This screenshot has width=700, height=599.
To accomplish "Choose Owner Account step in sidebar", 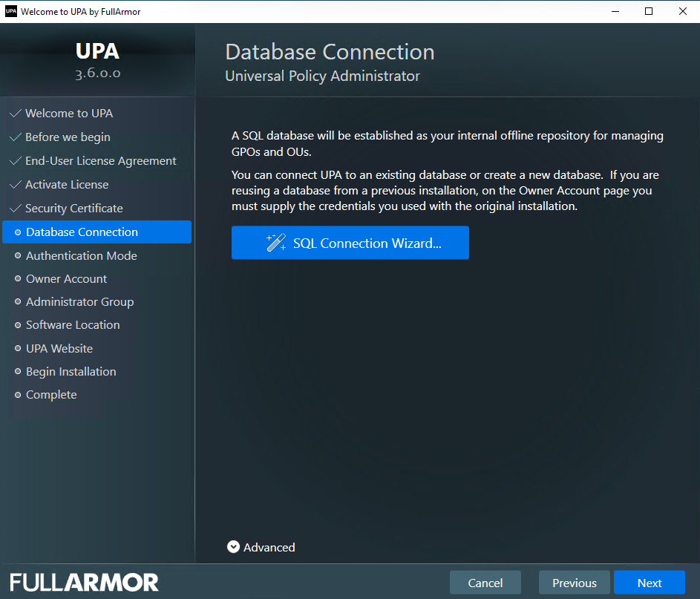I will tap(67, 279).
